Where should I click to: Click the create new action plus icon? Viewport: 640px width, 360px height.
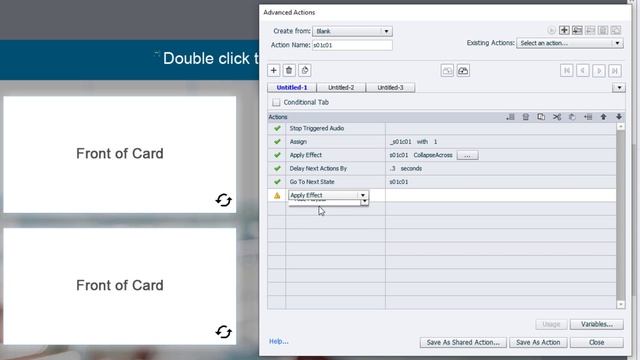click(564, 30)
